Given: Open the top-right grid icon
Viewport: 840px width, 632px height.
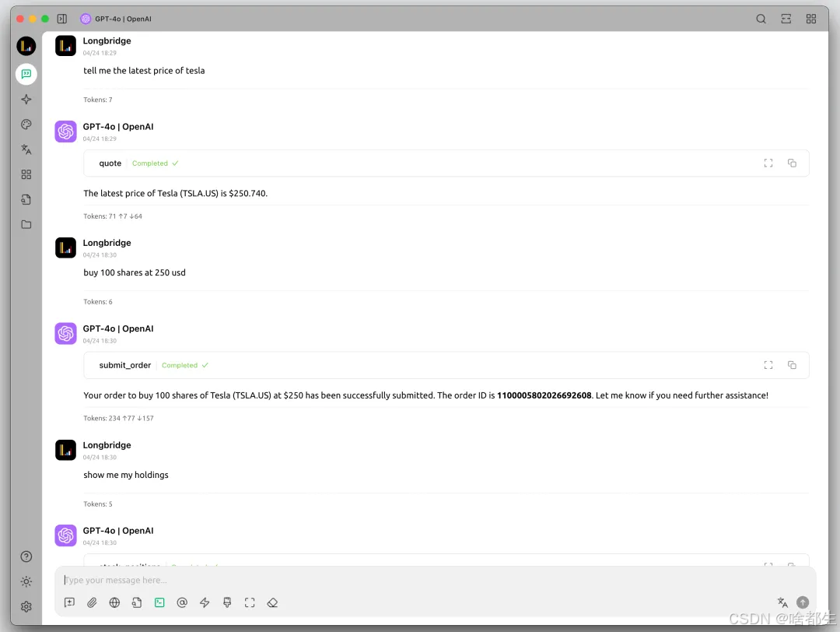Looking at the screenshot, I should click(x=811, y=19).
